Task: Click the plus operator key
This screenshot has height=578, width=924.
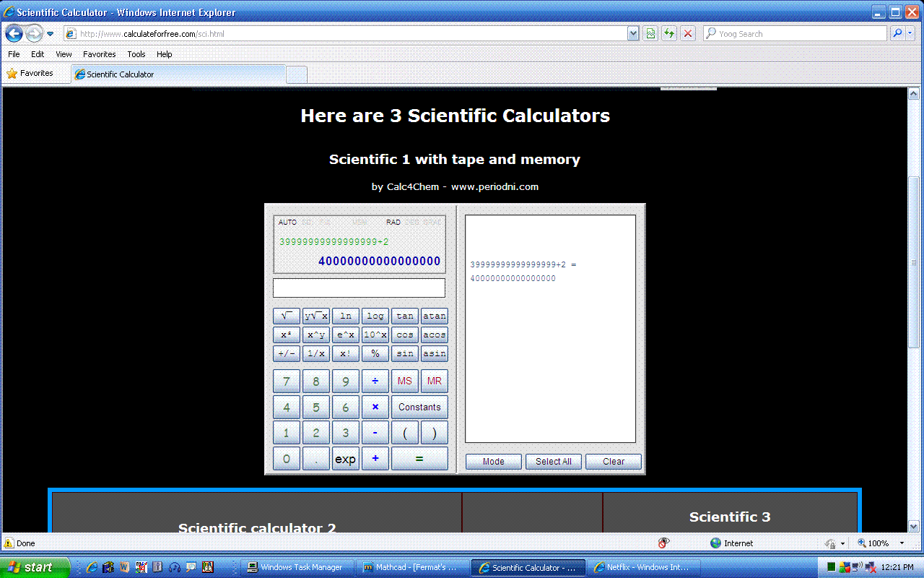Action: [x=375, y=459]
